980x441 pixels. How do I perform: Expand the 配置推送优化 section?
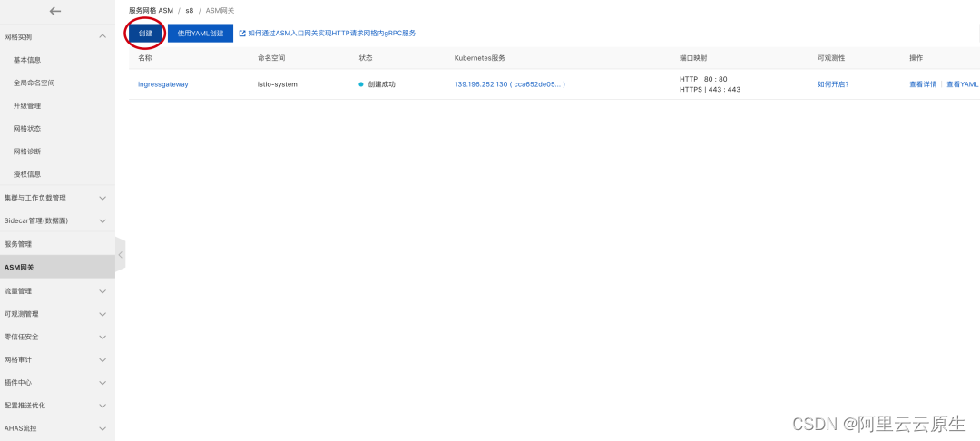[103, 406]
